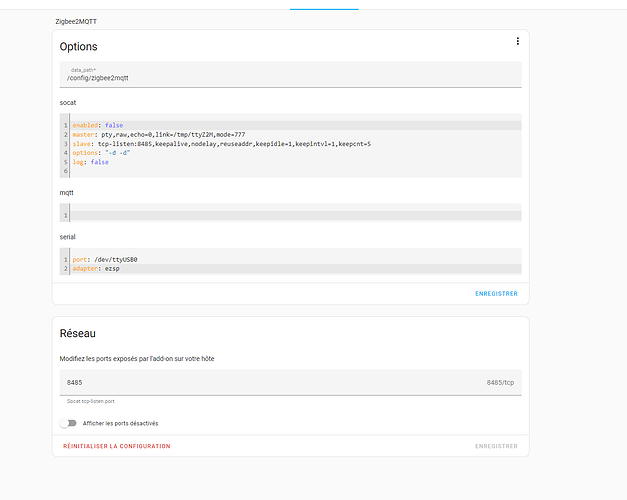Click RÉINITIALISER LA CONFIGURATION

point(118,446)
